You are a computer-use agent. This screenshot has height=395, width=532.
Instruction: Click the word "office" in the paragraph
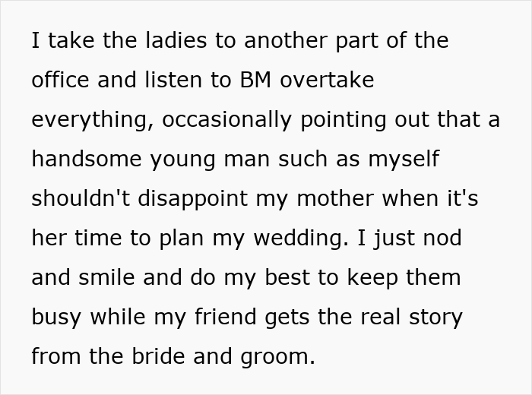[59, 81]
